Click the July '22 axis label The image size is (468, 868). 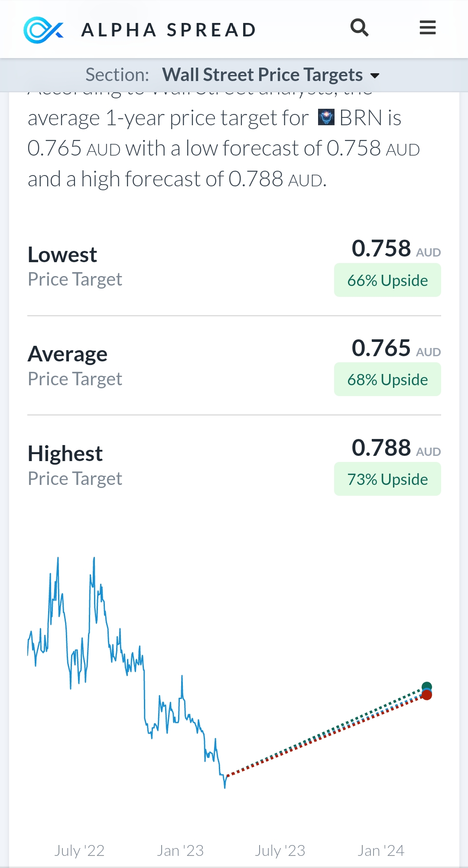79,851
